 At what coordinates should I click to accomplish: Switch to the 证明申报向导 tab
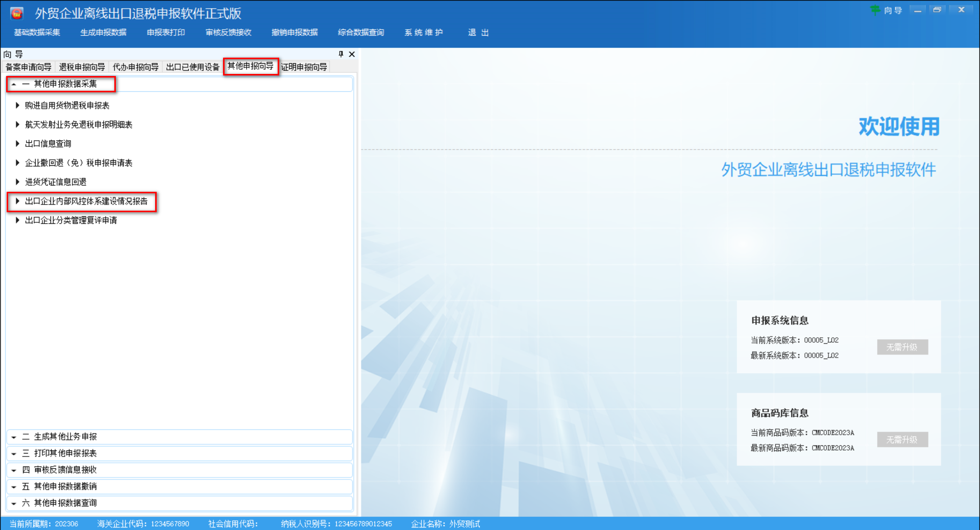tap(304, 66)
